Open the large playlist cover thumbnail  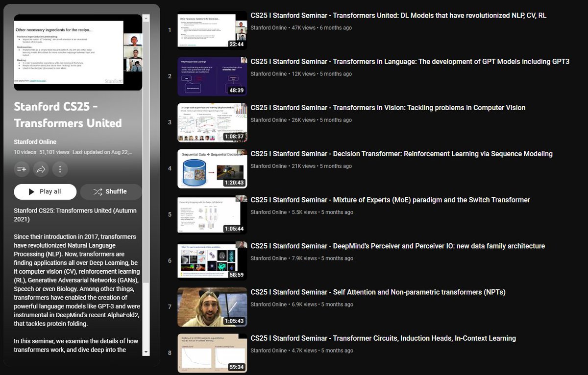(78, 52)
